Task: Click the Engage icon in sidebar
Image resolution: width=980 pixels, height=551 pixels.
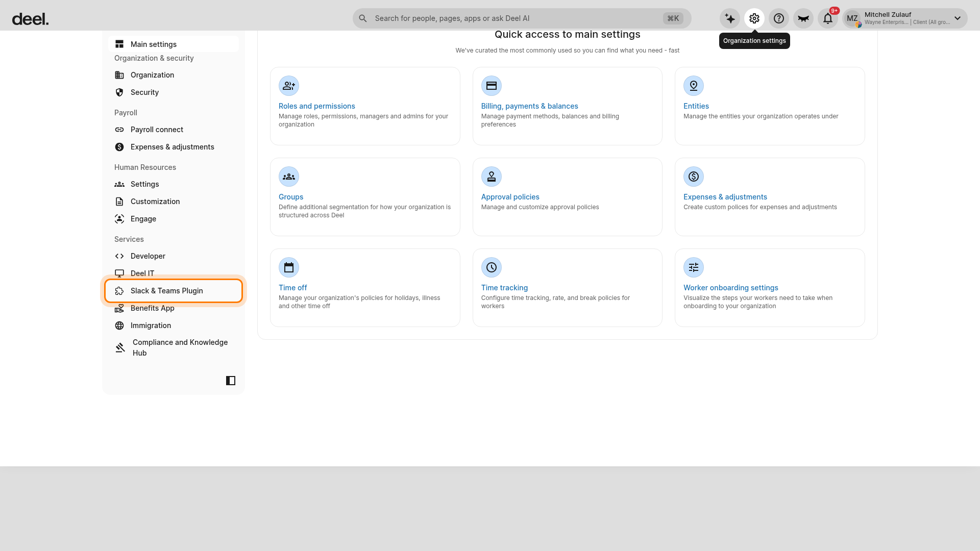Action: point(119,219)
